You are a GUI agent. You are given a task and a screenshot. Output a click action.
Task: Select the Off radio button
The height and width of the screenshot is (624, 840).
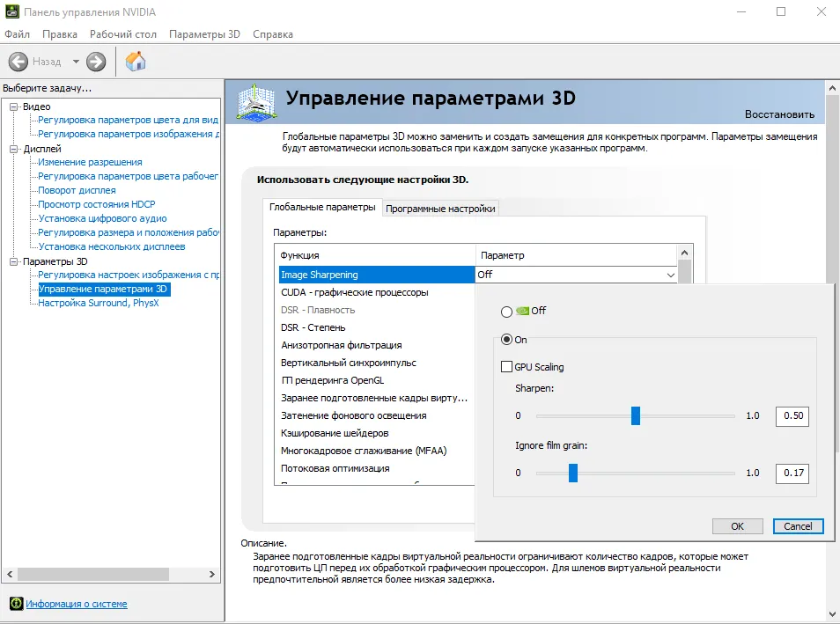(506, 312)
